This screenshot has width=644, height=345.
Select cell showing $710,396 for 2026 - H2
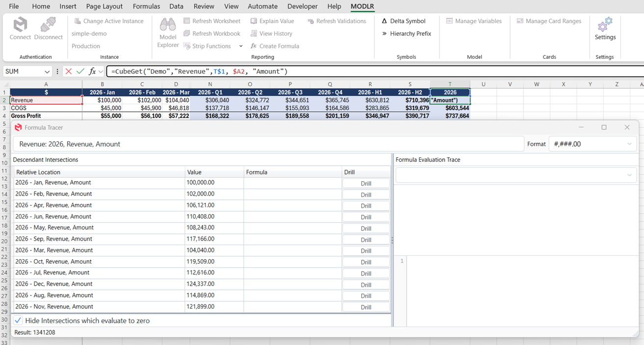click(410, 100)
